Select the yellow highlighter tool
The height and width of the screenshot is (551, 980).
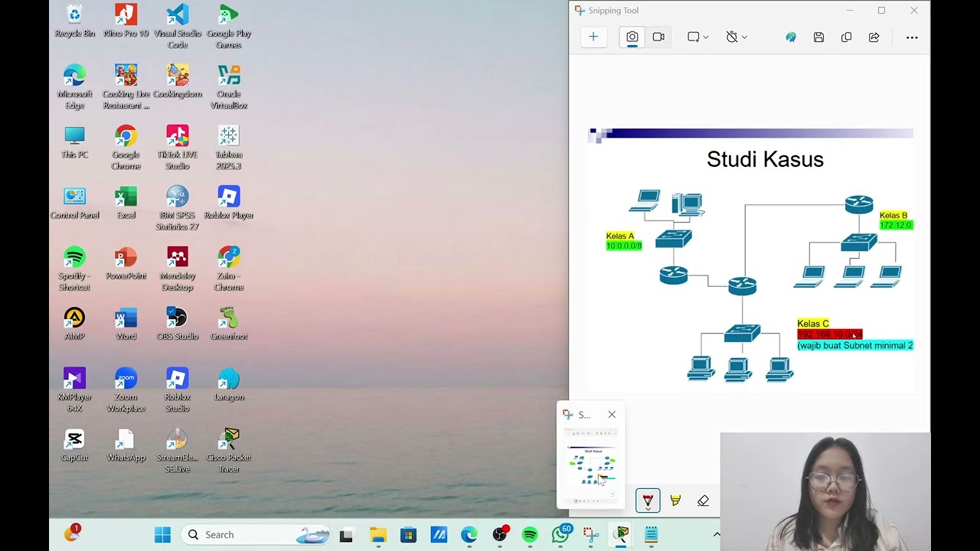tap(675, 500)
